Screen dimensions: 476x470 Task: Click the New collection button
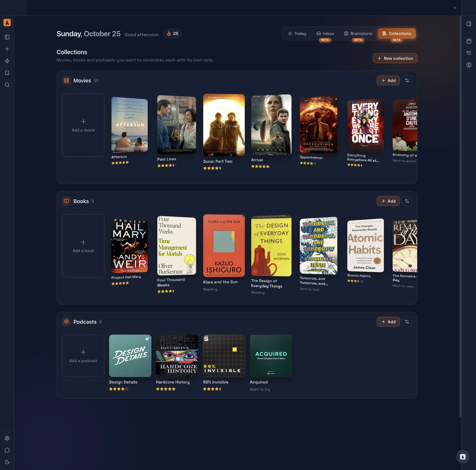click(395, 58)
